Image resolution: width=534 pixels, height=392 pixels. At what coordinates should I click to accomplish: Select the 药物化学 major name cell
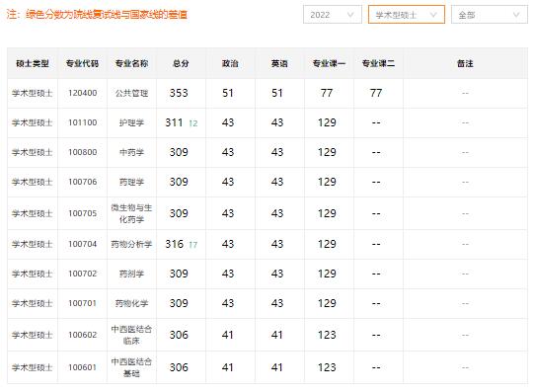[132, 303]
